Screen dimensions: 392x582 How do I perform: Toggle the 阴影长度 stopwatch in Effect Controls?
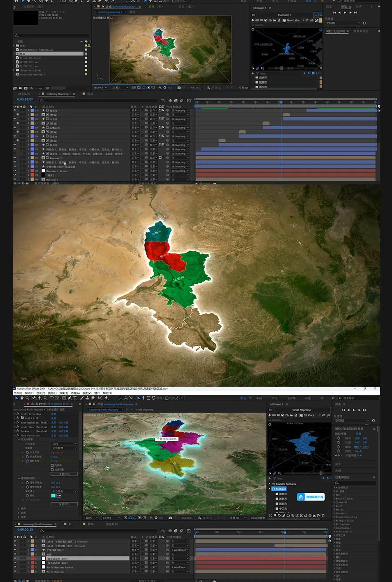click(x=27, y=461)
